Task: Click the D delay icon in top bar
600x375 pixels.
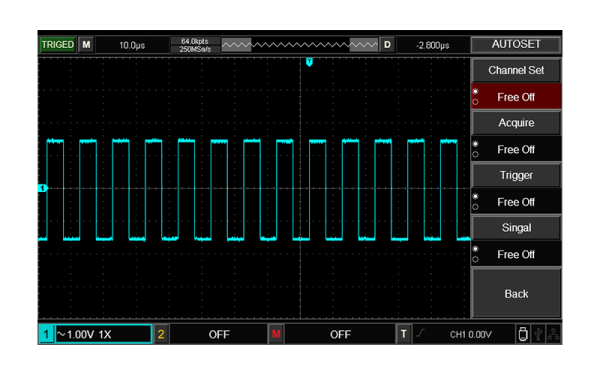Action: [387, 45]
